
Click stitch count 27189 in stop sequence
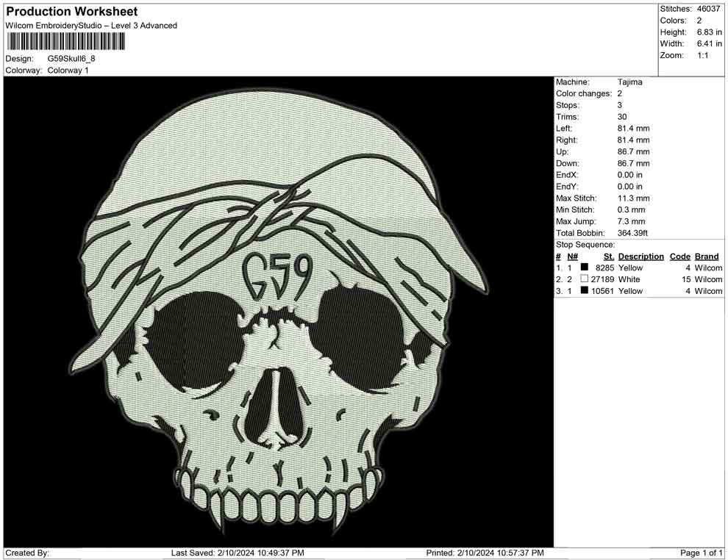point(602,279)
